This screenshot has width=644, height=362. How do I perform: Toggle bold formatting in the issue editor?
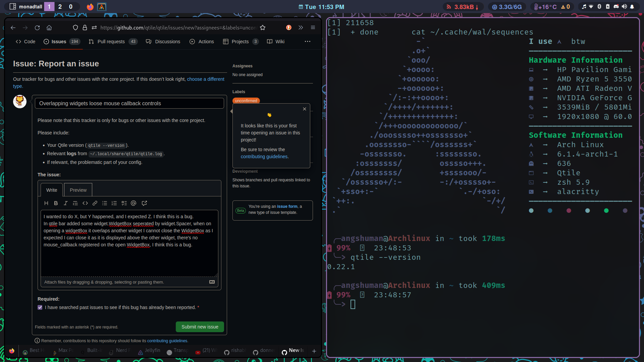56,203
